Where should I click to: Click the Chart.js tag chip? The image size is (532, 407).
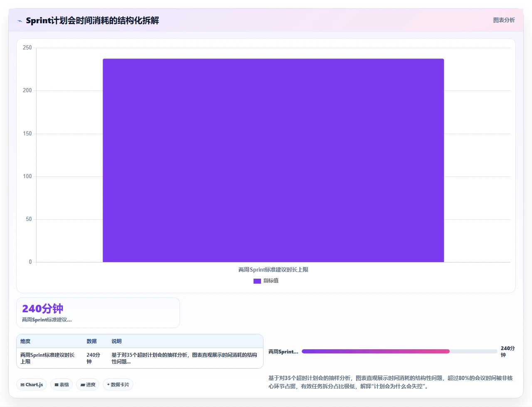(x=32, y=385)
